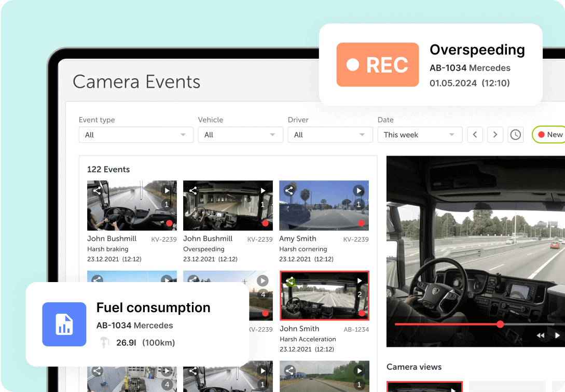Open the Overspeeding event thumbnail
565x392 pixels.
click(228, 205)
